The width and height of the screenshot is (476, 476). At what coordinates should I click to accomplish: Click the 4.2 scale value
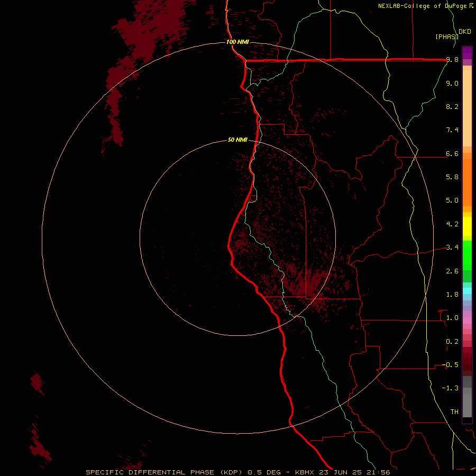tap(452, 224)
